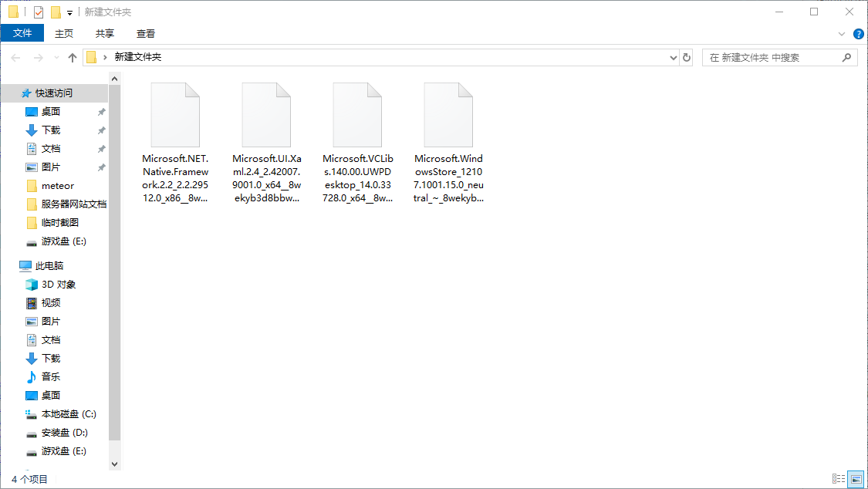Click the Properties checkmark icon in title bar
The width and height of the screenshot is (868, 489).
(x=39, y=12)
